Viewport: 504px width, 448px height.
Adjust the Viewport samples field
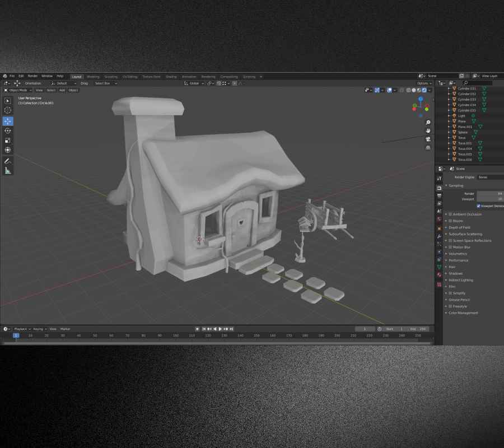coord(490,199)
